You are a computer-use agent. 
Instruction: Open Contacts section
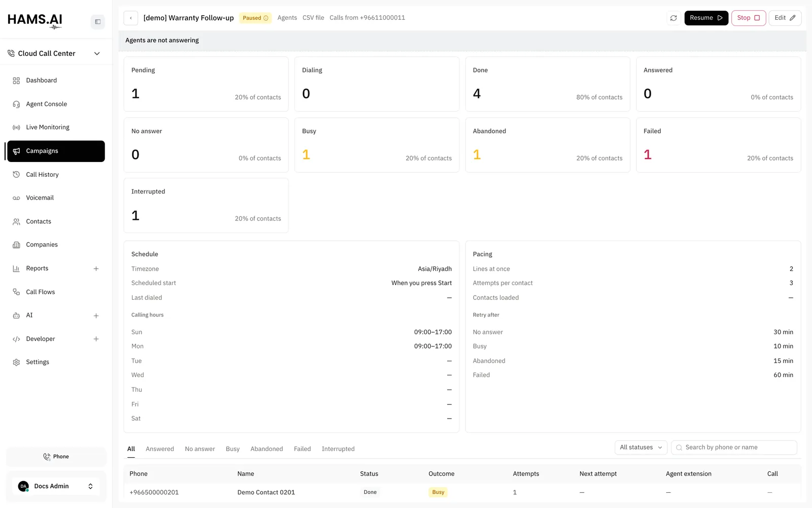click(56, 221)
